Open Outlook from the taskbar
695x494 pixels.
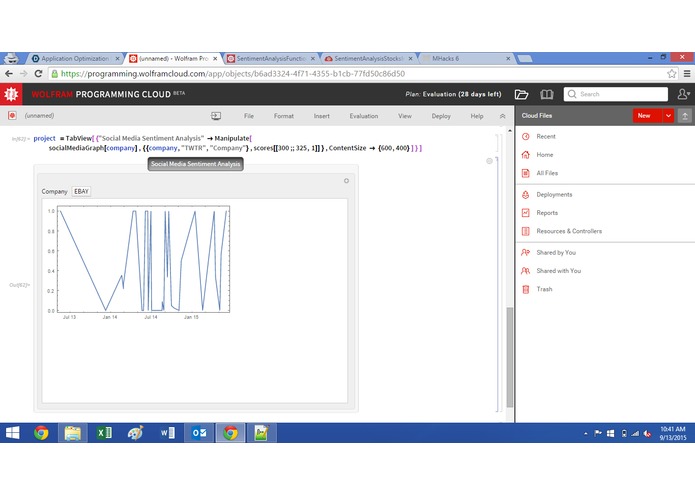coord(199,433)
